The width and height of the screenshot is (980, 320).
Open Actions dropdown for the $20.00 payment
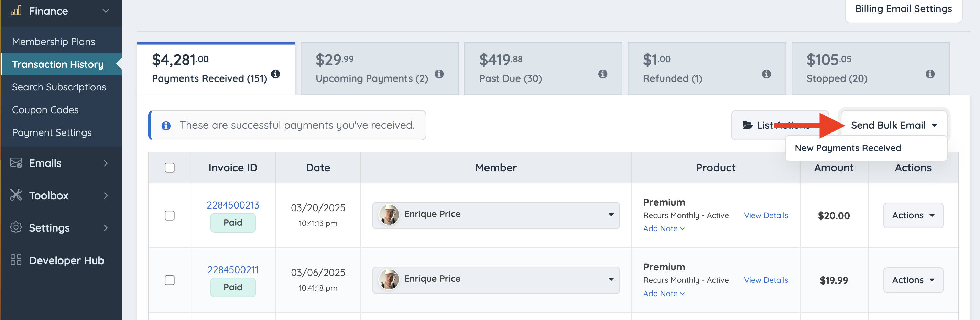point(913,215)
